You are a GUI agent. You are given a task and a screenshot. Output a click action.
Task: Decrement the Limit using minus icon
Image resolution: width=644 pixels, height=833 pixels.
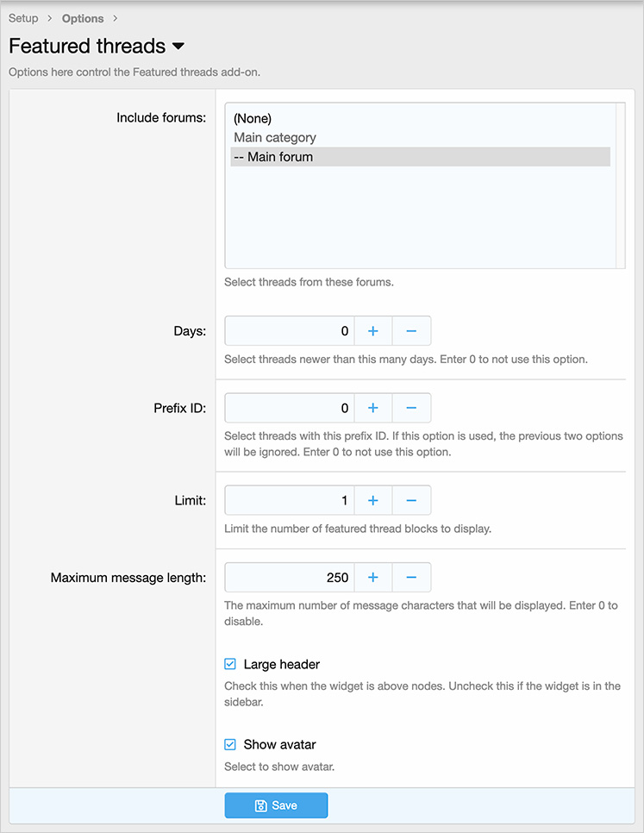click(x=411, y=500)
